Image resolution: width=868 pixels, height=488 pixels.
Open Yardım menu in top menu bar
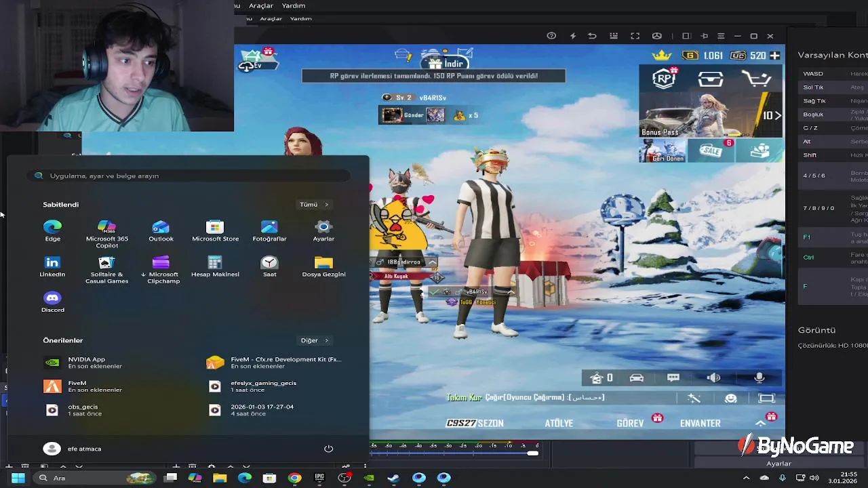(294, 5)
